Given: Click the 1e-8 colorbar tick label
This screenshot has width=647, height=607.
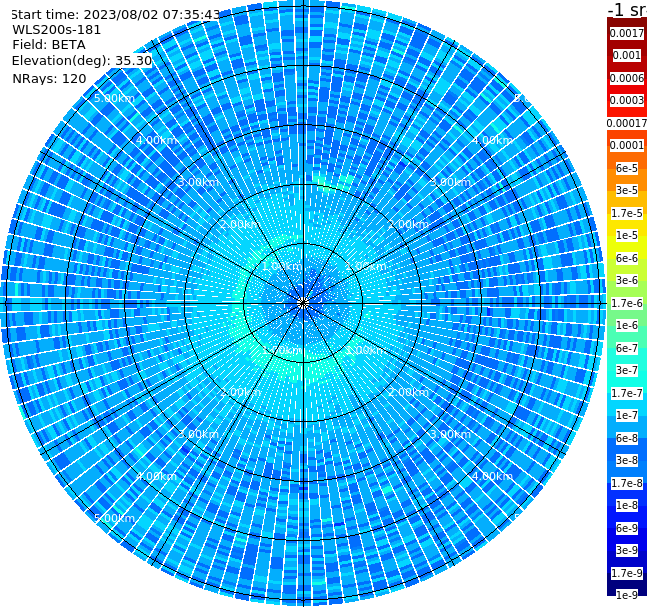Looking at the screenshot, I should [x=627, y=505].
